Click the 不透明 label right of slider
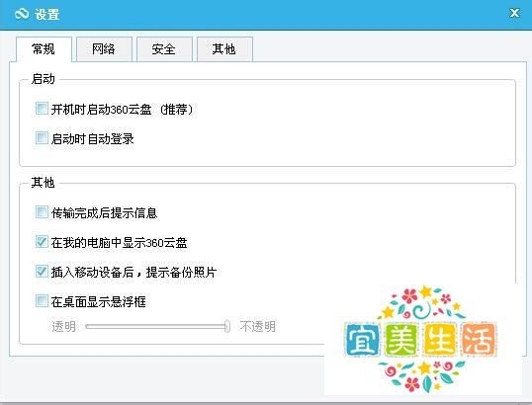 tap(257, 326)
